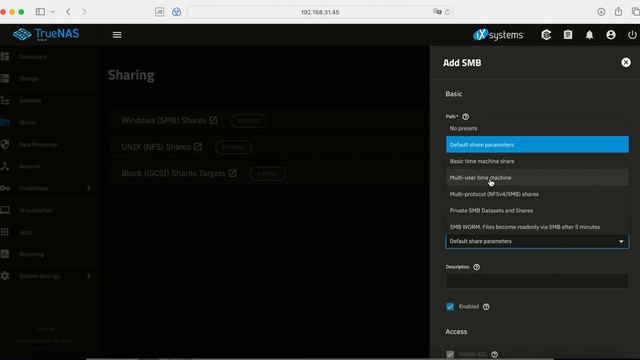Choose the SMB WORM preset
Screen dimensions: 640x360
(537, 227)
